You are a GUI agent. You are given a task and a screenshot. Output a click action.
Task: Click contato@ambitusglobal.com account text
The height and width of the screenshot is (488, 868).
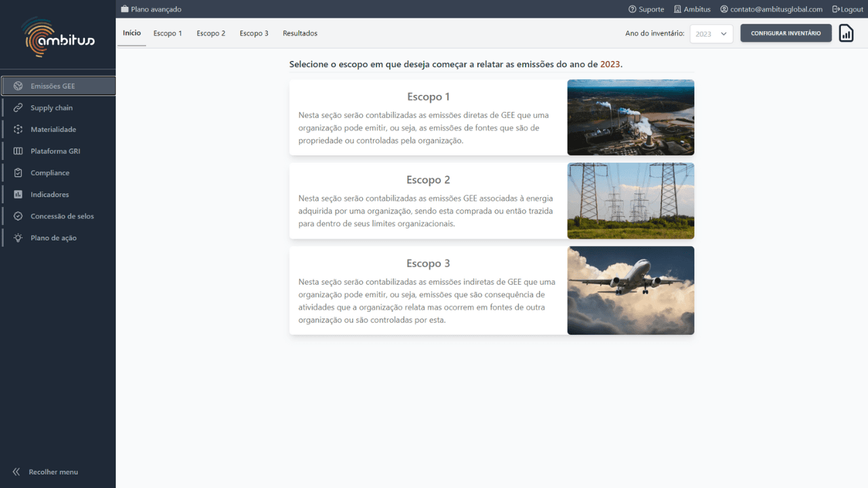(776, 9)
